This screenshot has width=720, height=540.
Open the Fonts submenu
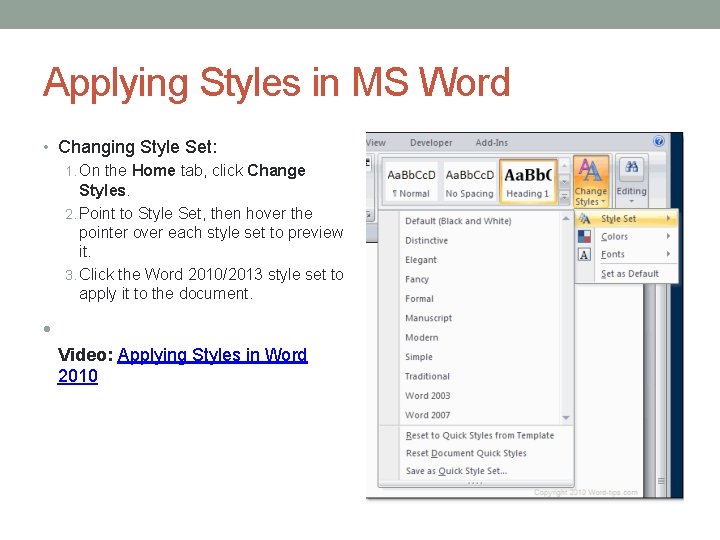click(x=627, y=254)
